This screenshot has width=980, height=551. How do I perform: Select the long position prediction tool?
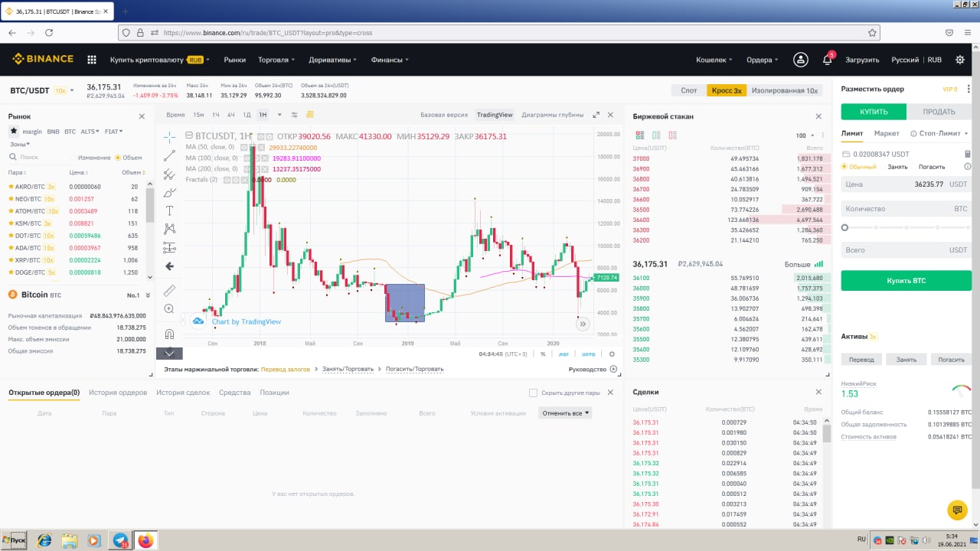pyautogui.click(x=170, y=247)
